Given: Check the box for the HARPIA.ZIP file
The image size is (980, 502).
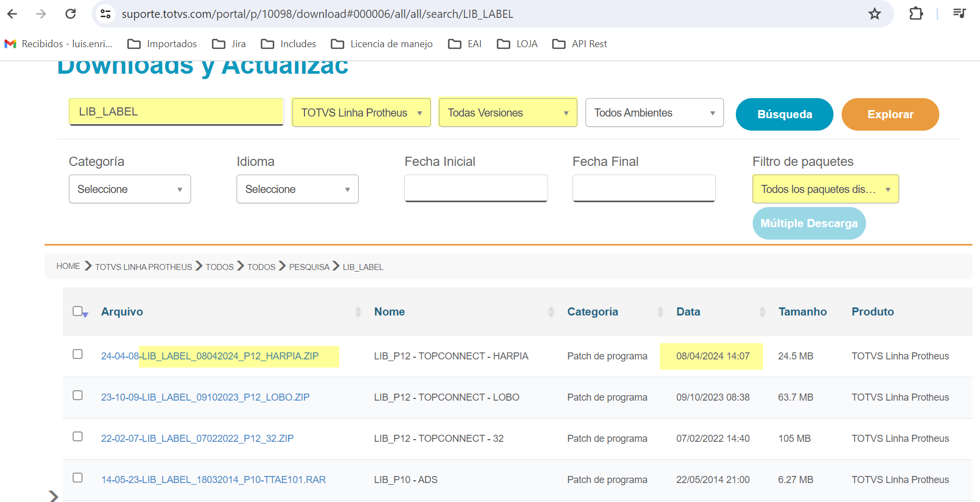Looking at the screenshot, I should (78, 354).
